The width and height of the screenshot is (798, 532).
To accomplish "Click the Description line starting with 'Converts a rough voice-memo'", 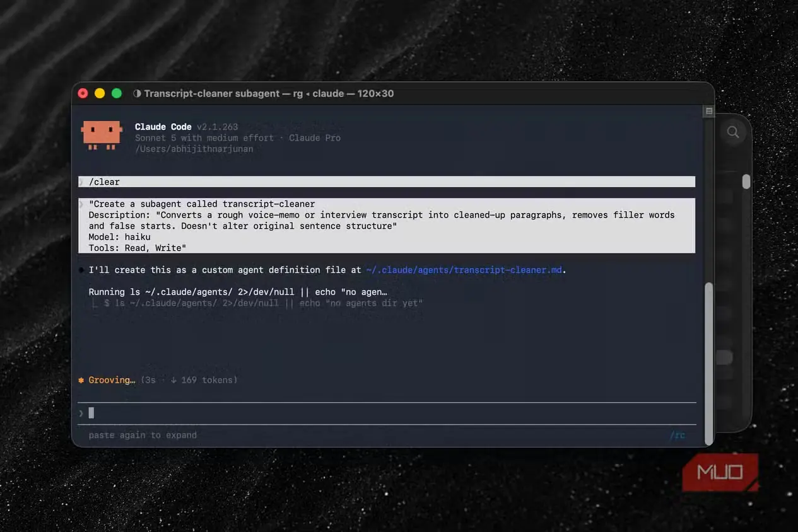I will point(382,215).
